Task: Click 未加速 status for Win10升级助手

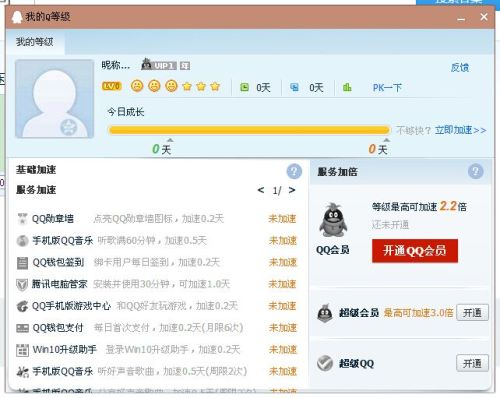Action: pyautogui.click(x=283, y=350)
